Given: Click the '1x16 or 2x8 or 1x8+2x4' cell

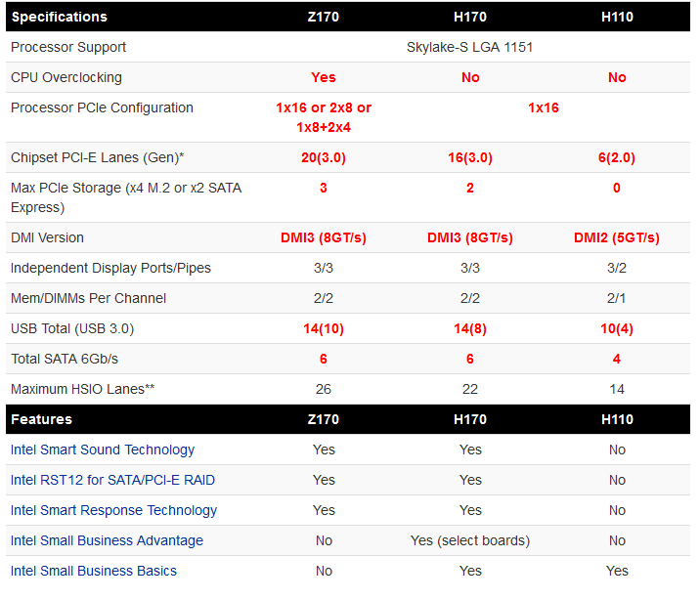Looking at the screenshot, I should point(324,118).
